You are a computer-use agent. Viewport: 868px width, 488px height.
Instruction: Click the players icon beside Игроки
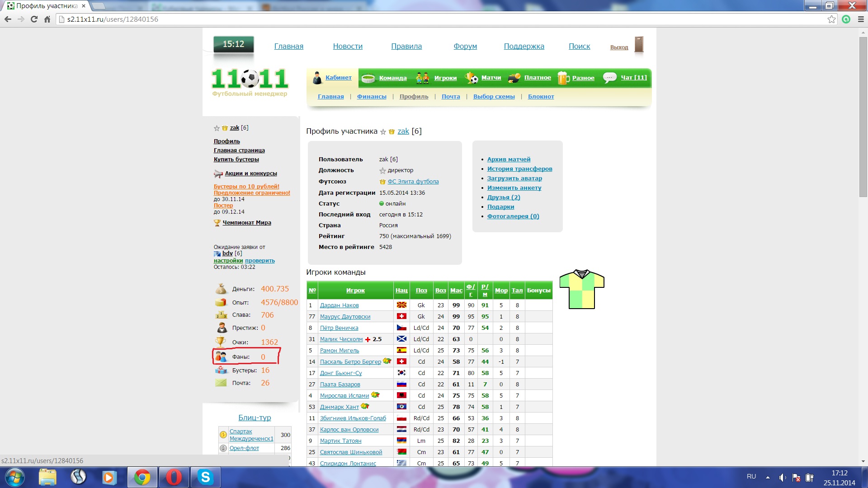tap(423, 78)
